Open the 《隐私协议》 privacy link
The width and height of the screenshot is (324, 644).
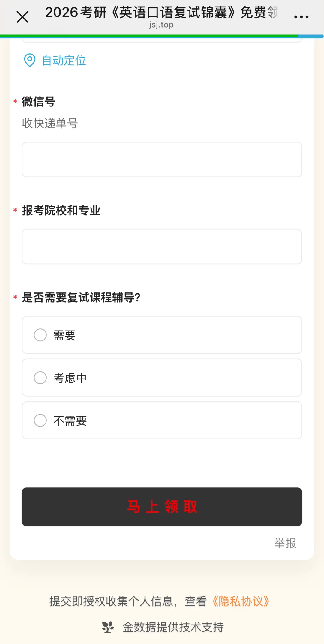point(241,601)
